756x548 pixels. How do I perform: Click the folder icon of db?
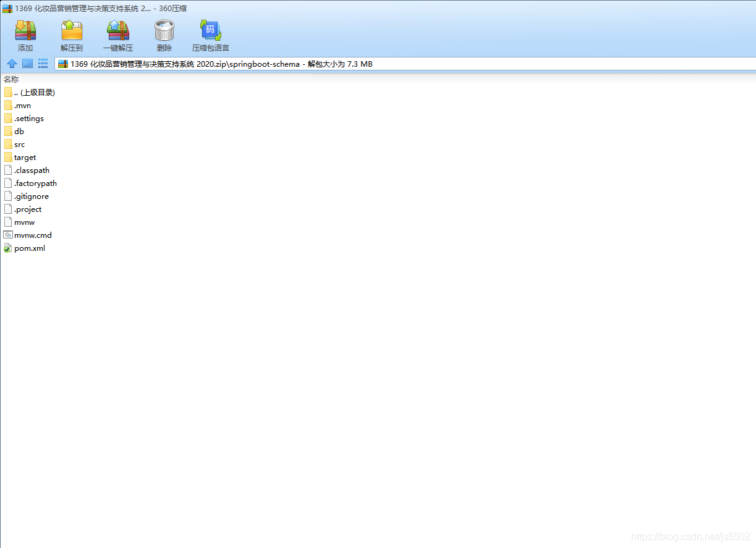click(8, 131)
